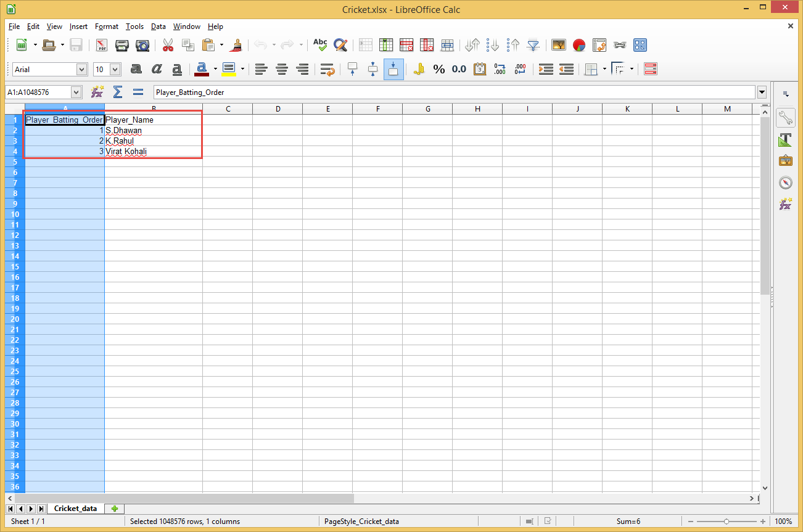
Task: Sort column ascending
Action: pos(493,45)
